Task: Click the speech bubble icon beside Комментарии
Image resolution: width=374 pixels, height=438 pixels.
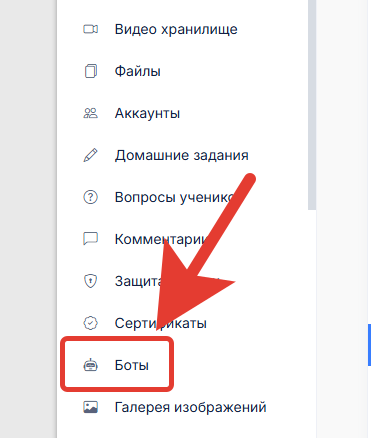Action: tap(90, 239)
